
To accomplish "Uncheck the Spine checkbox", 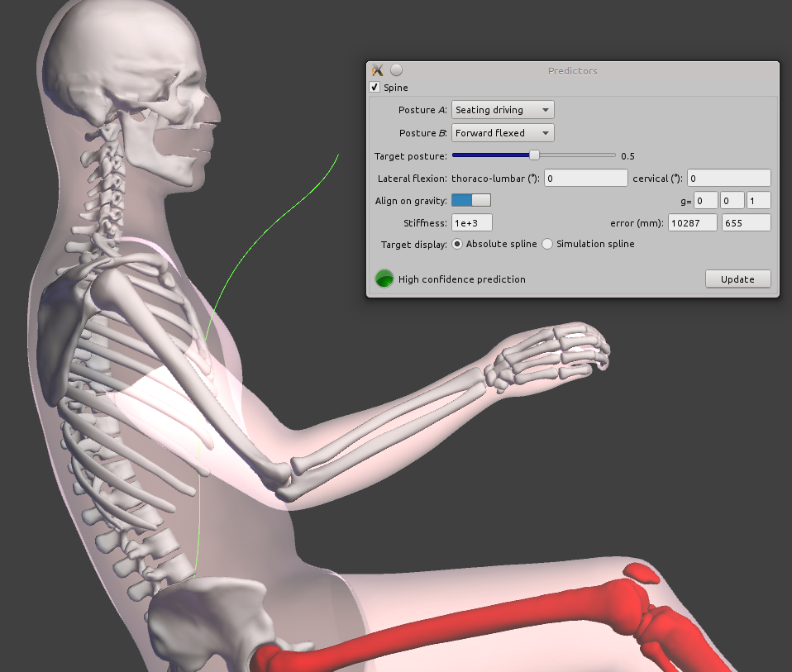I will coord(375,87).
